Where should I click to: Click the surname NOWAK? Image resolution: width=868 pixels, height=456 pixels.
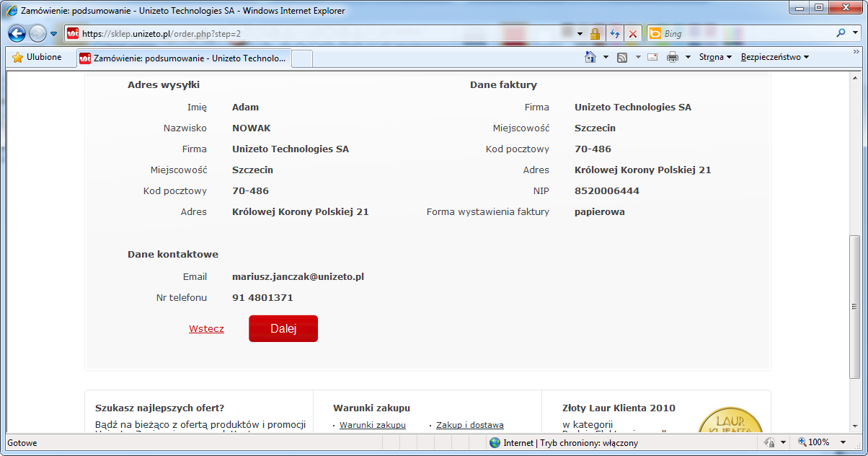click(252, 128)
